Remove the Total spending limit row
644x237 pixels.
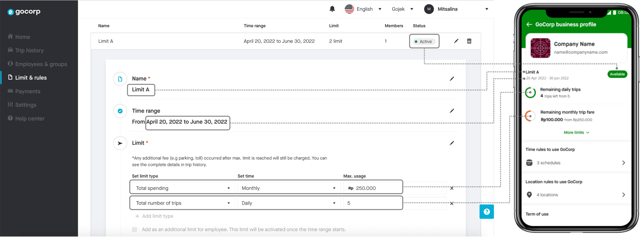[452, 189]
